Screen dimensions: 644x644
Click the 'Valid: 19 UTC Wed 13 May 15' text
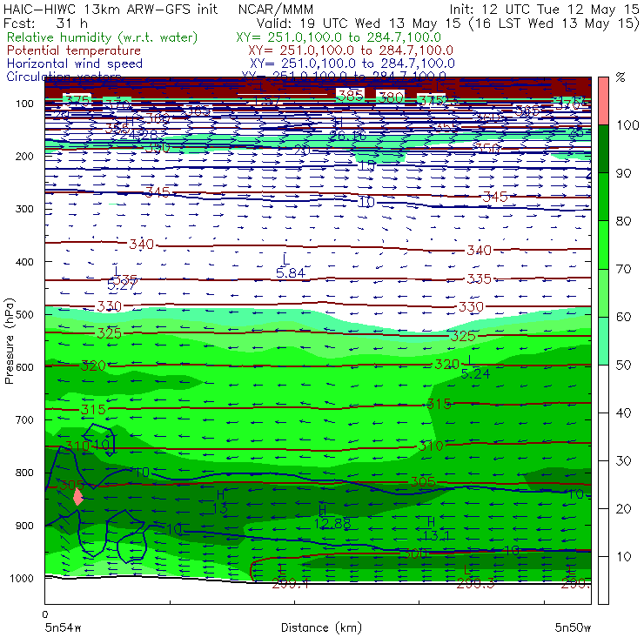point(359,23)
